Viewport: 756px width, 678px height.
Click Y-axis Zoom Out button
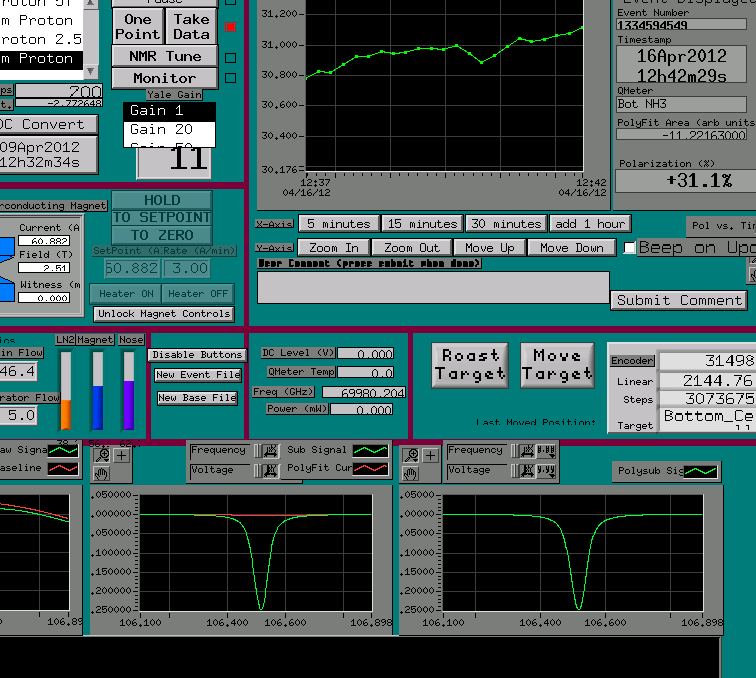point(412,248)
